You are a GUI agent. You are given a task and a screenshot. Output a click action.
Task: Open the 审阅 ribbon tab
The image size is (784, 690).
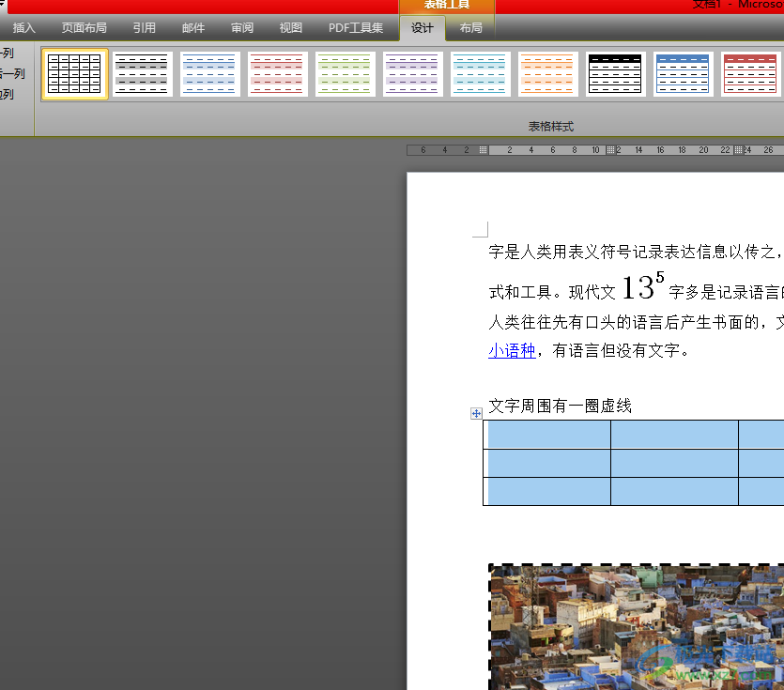point(242,28)
